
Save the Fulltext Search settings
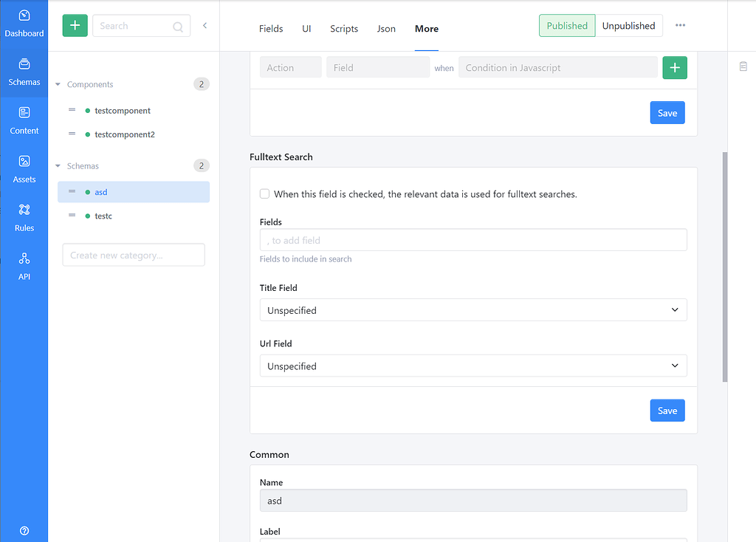(667, 410)
